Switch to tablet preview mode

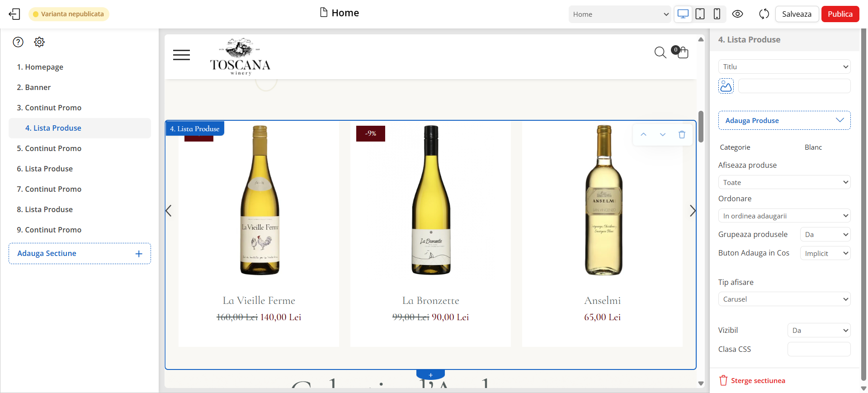(700, 14)
